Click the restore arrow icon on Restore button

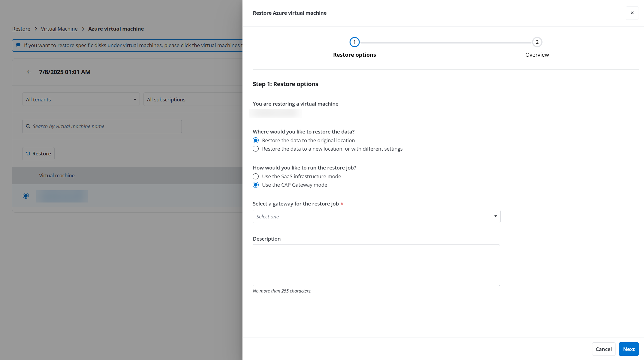(x=28, y=153)
